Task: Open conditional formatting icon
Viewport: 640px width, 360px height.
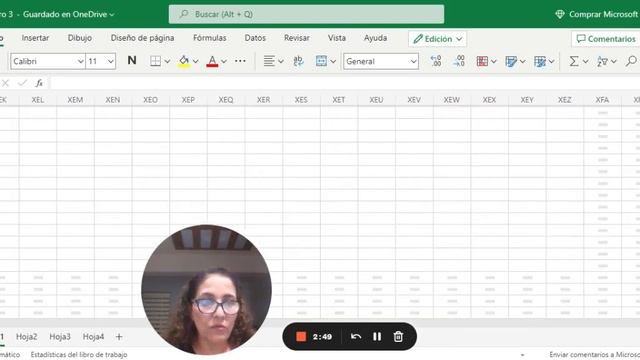Action: coord(482,61)
